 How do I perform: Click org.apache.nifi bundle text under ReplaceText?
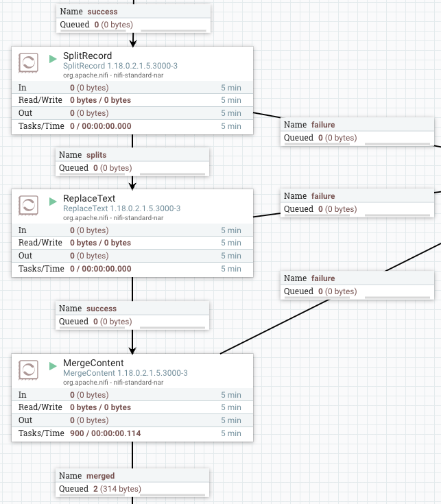point(113,218)
